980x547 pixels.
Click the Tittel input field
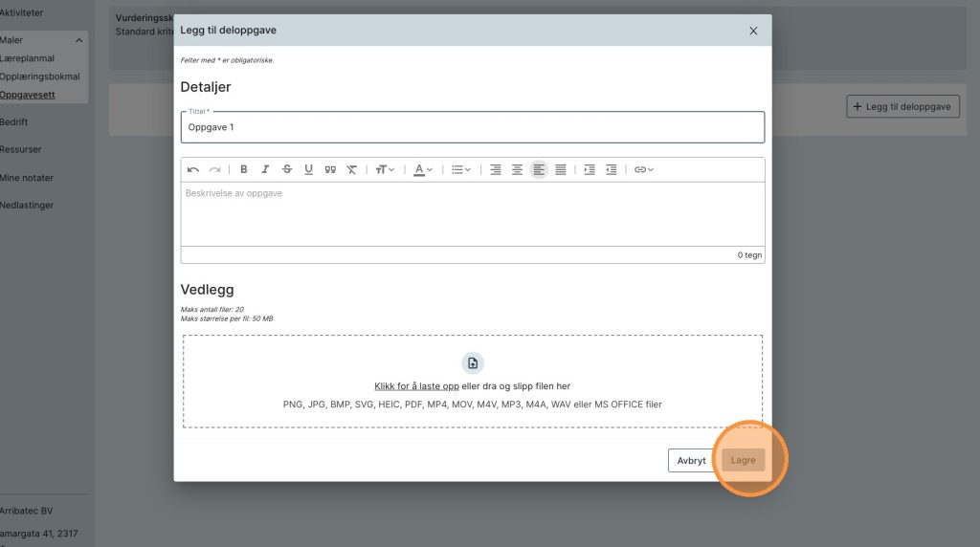(x=473, y=127)
